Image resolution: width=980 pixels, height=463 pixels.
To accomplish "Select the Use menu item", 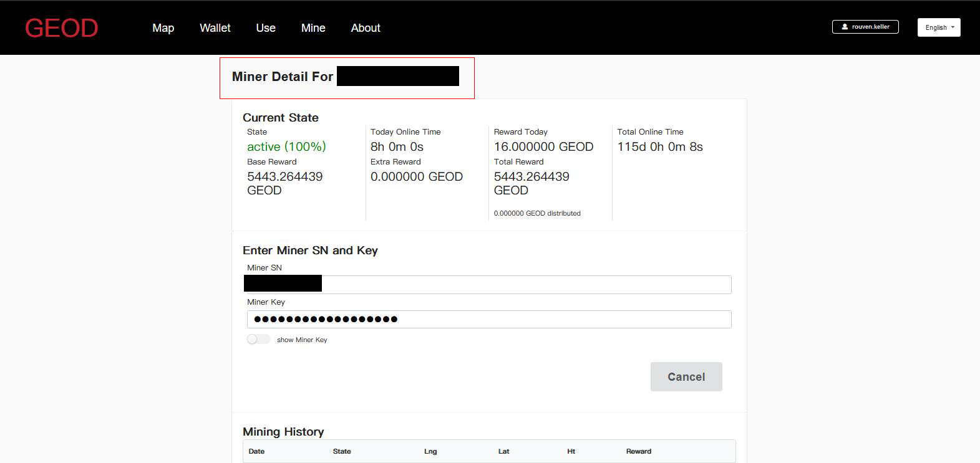I will (x=265, y=28).
